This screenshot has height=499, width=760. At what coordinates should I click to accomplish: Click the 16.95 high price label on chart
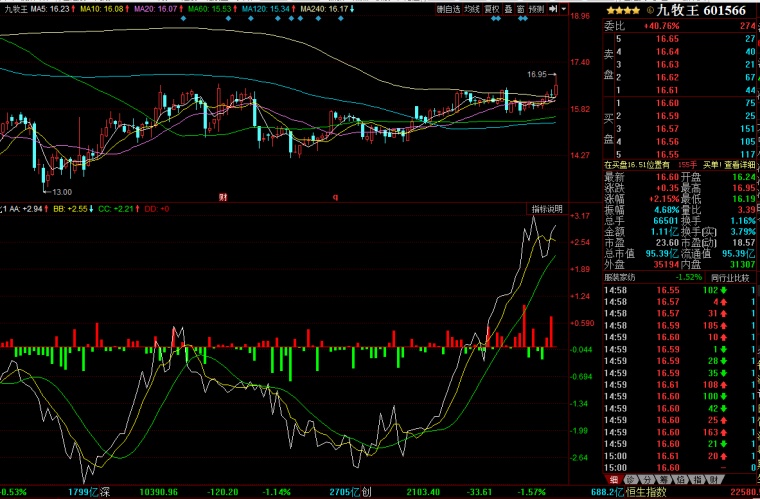(537, 74)
